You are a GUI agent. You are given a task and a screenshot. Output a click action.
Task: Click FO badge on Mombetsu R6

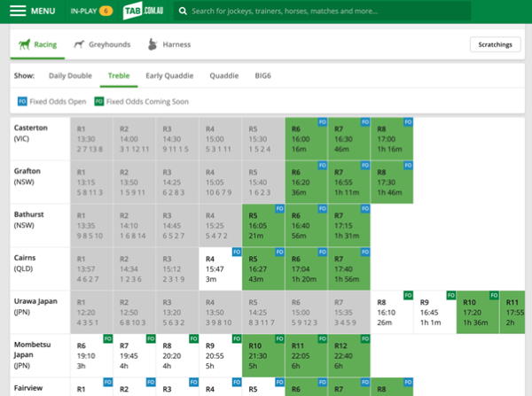(x=108, y=338)
